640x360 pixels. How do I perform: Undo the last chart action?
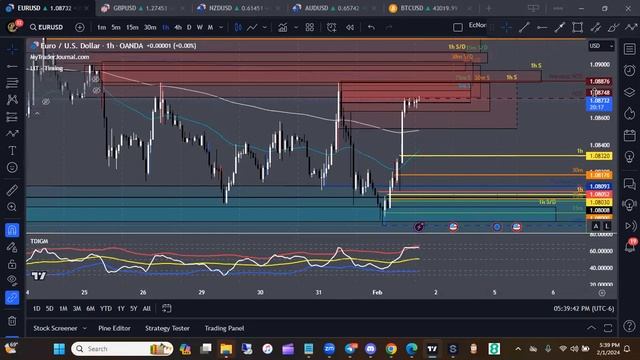[x=371, y=27]
